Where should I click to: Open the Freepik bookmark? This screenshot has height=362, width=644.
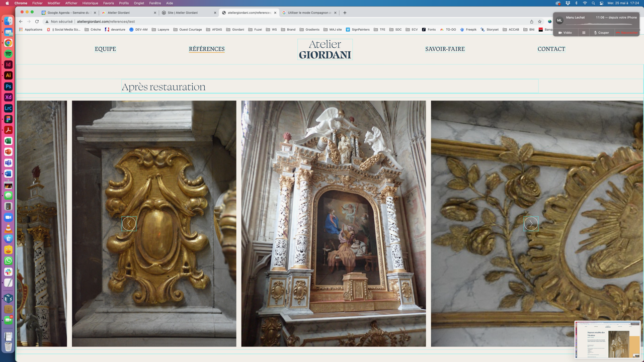(x=468, y=30)
